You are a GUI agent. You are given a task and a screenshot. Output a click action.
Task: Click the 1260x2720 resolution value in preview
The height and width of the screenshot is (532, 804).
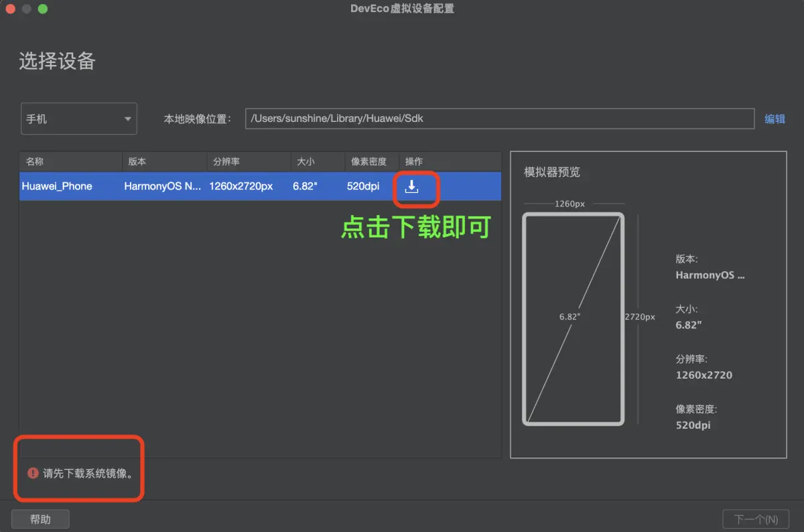704,375
